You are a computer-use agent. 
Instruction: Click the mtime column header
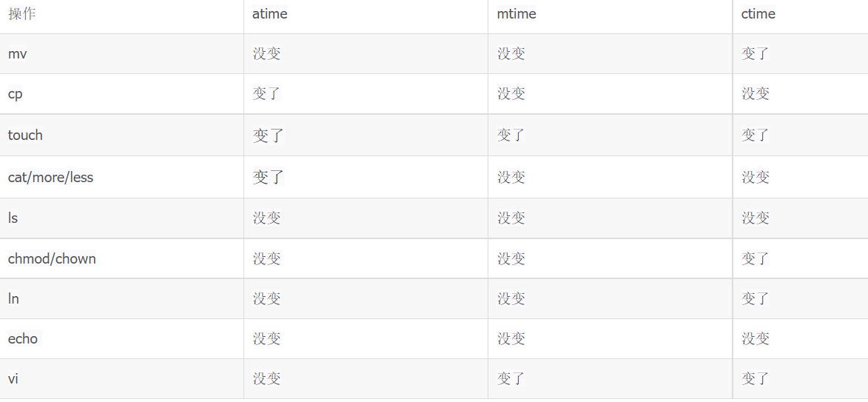click(x=517, y=14)
